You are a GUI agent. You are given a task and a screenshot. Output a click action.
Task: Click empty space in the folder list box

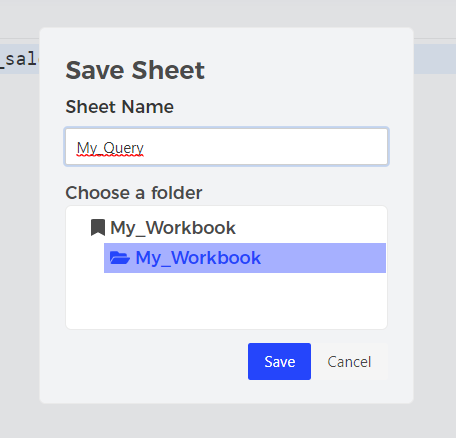click(227, 300)
